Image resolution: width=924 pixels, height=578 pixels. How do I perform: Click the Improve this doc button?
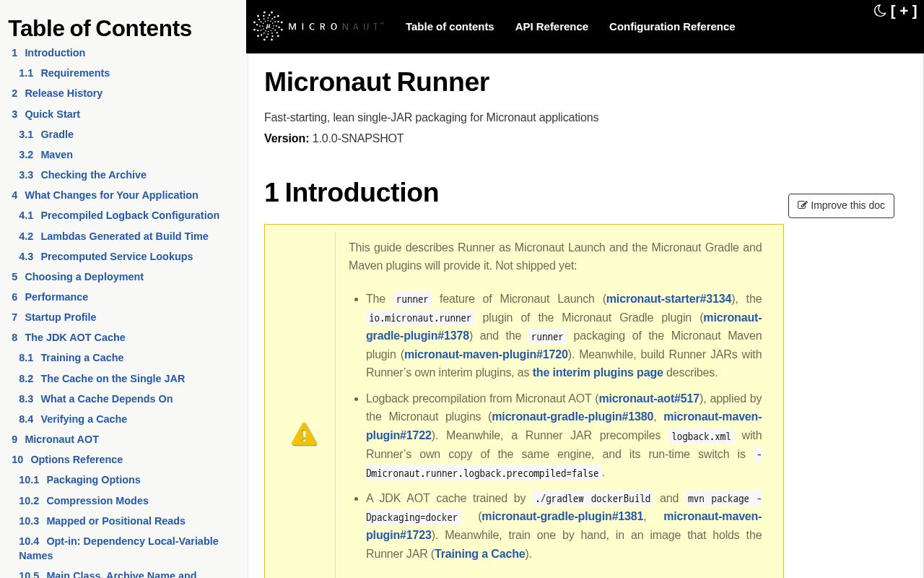[x=841, y=205]
